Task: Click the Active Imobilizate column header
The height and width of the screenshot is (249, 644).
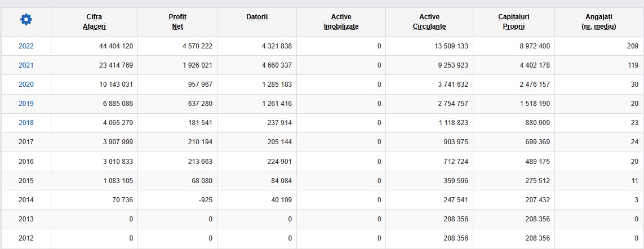Action: coord(341,21)
